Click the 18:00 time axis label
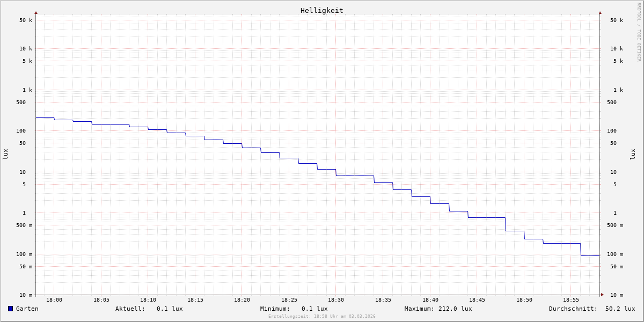Screen dimensions: 644x322 [x=54, y=300]
